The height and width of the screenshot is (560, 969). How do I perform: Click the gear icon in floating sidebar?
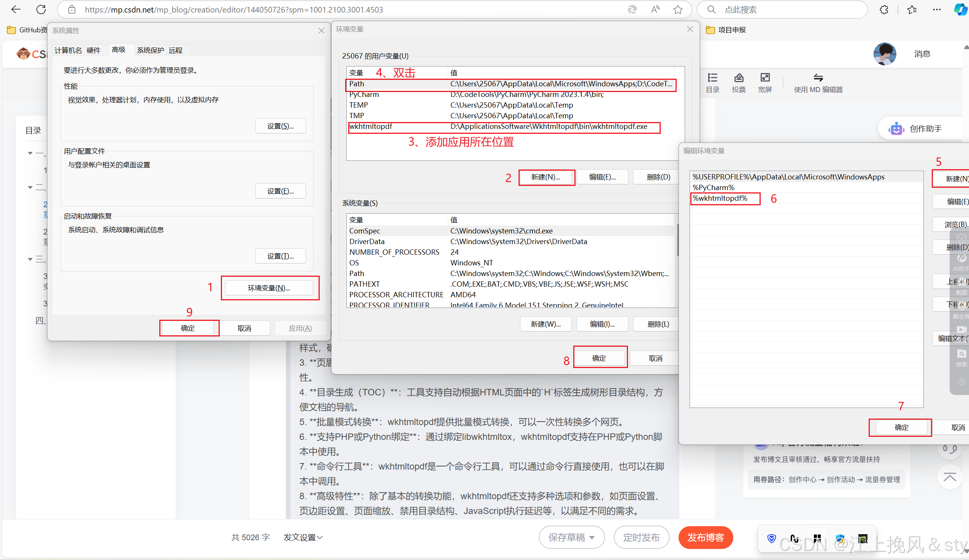click(x=961, y=382)
